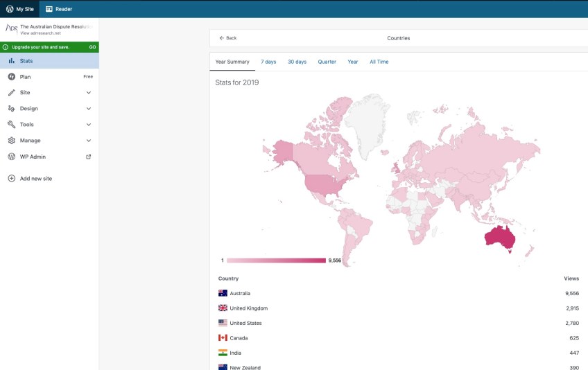588x370 pixels.
Task: Expand the Site menu chevron
Action: tap(88, 93)
